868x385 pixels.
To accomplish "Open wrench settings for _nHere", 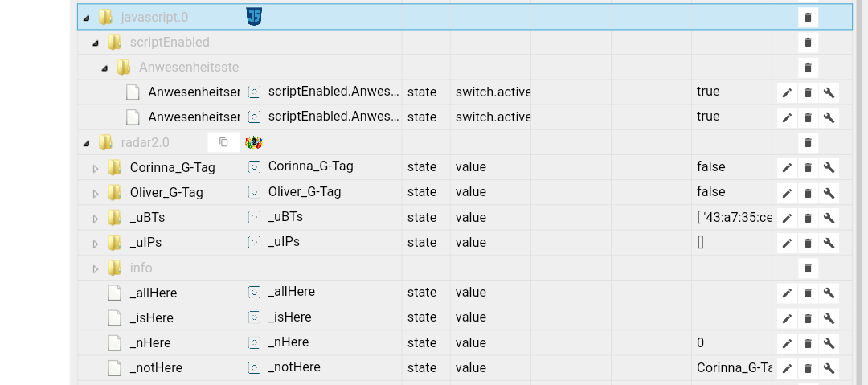I will [829, 343].
